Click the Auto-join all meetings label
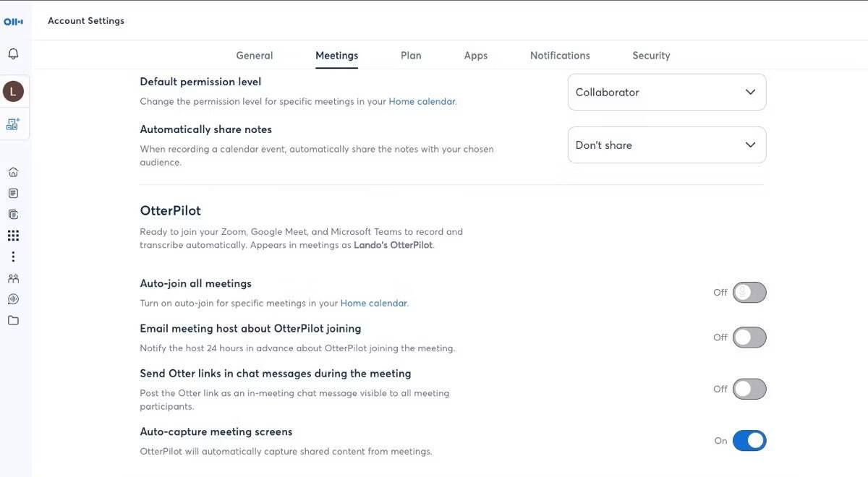The height and width of the screenshot is (477, 868). pos(196,284)
